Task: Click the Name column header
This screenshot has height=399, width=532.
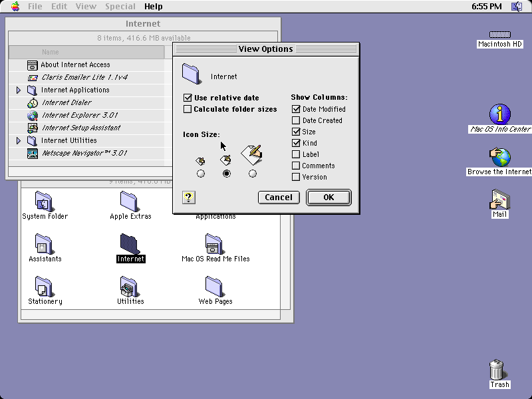Action: pyautogui.click(x=86, y=52)
